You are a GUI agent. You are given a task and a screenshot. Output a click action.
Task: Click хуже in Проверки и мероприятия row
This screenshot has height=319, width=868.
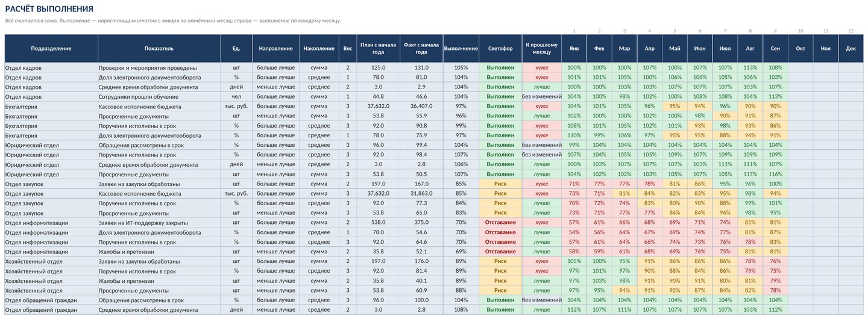point(542,67)
